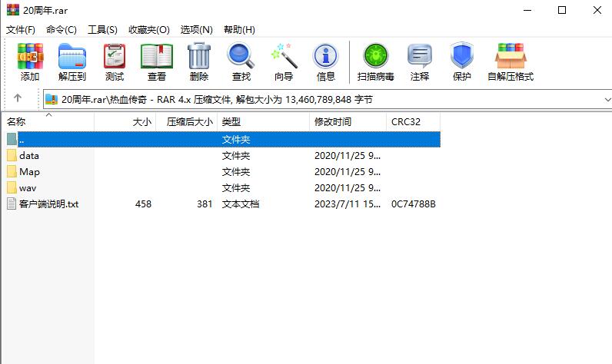Screen dimensions: 612x364
Task: Click the parent folder icon '..'
Action: 12,139
